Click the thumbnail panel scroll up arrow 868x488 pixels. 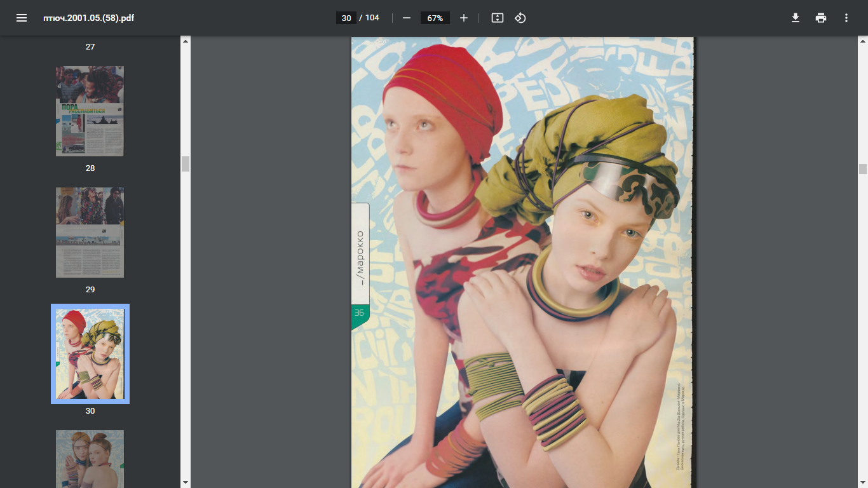(x=186, y=41)
